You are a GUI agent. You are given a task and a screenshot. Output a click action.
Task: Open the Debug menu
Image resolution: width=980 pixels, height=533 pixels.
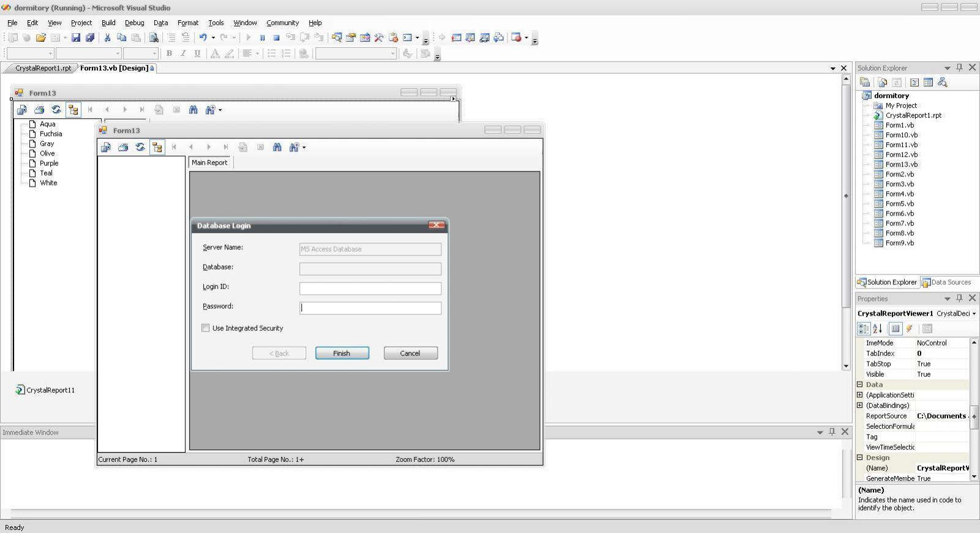[x=135, y=23]
